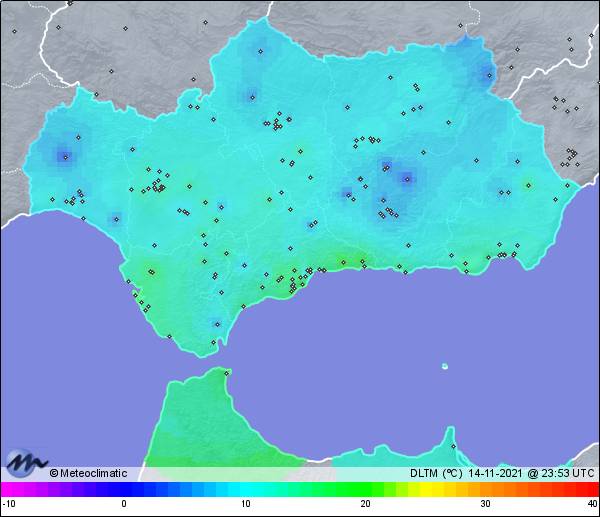Pick the red end of the color scale
Viewport: 600px width, 517px height.
coord(591,489)
